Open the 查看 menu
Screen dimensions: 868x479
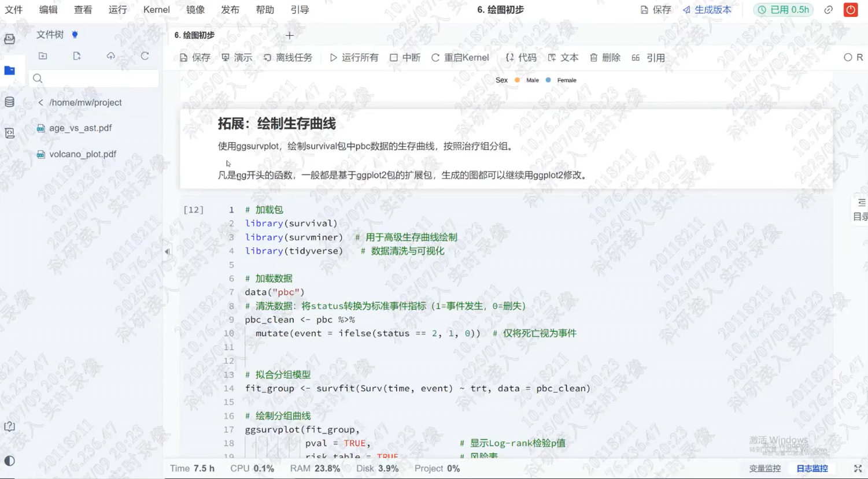point(83,10)
